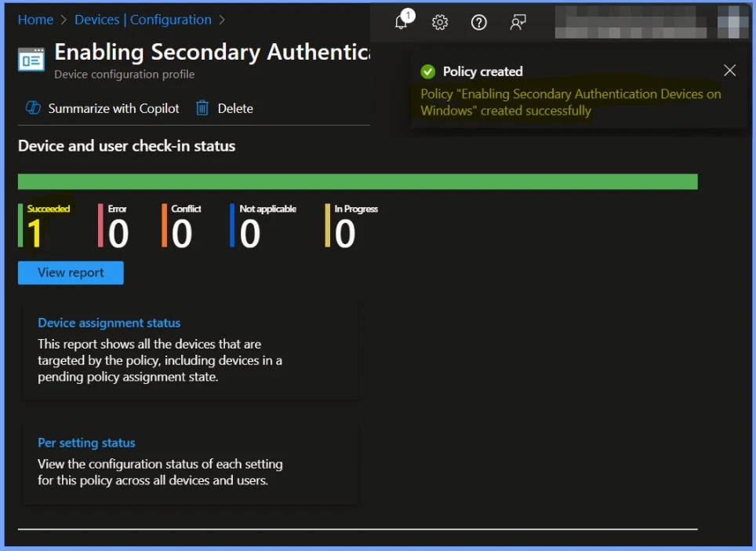Click the chevron after Home breadcrumb
The image size is (756, 551).
64,20
